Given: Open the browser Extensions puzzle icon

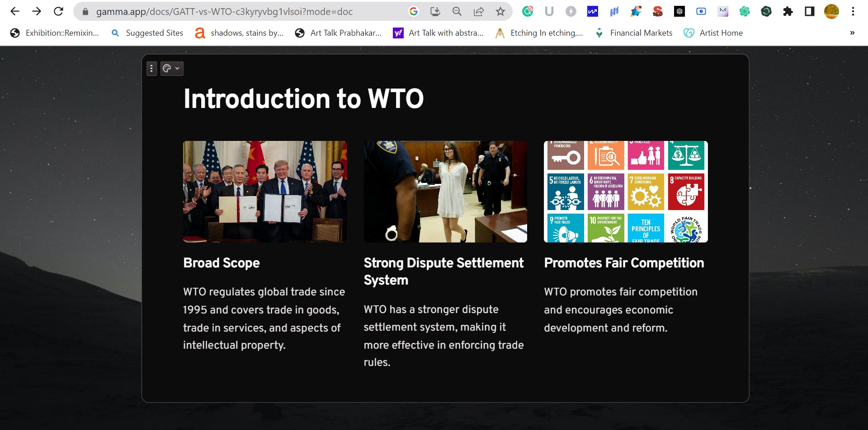Looking at the screenshot, I should [788, 11].
